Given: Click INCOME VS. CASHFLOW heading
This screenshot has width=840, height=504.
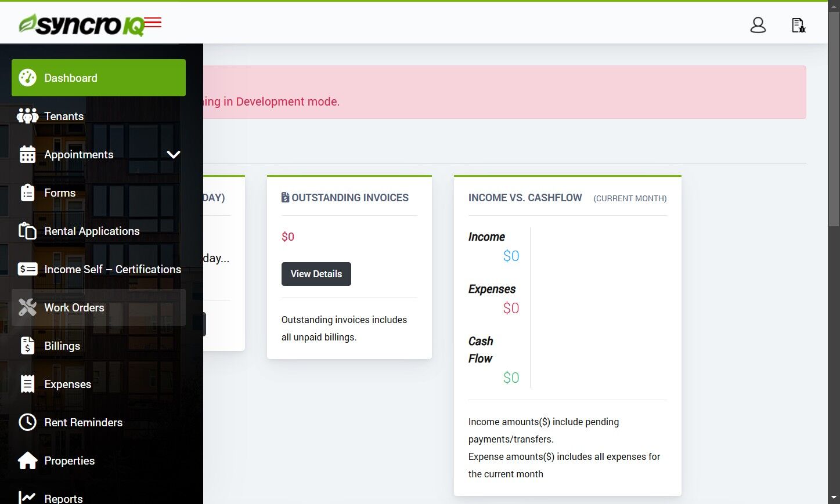Looking at the screenshot, I should click(x=525, y=198).
